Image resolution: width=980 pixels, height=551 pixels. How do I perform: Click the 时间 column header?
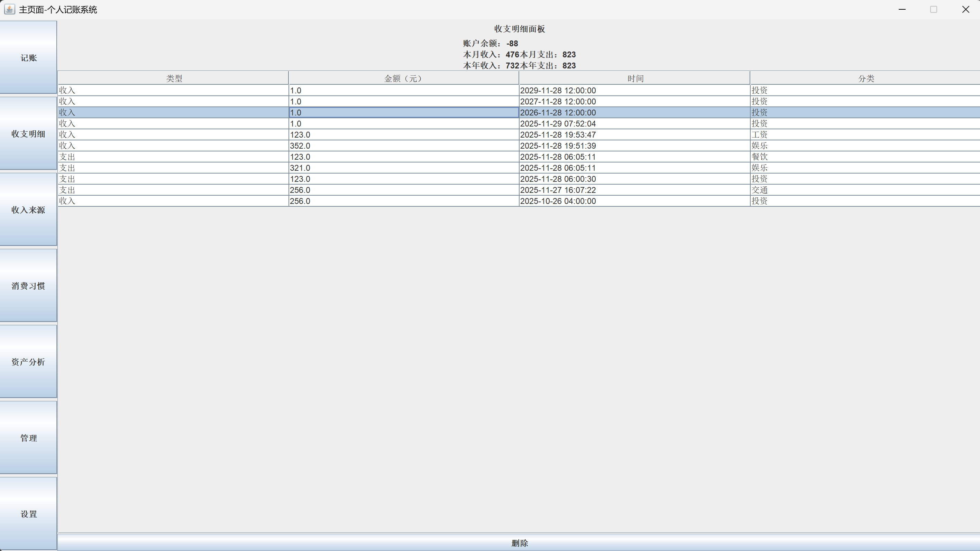[x=635, y=78]
